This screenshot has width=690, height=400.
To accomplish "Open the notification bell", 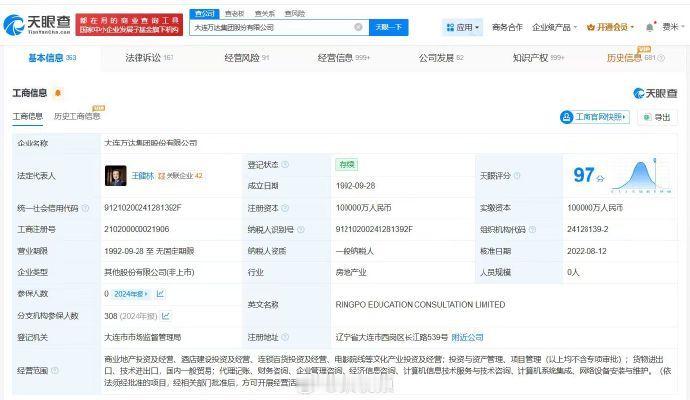I will pyautogui.click(x=650, y=27).
